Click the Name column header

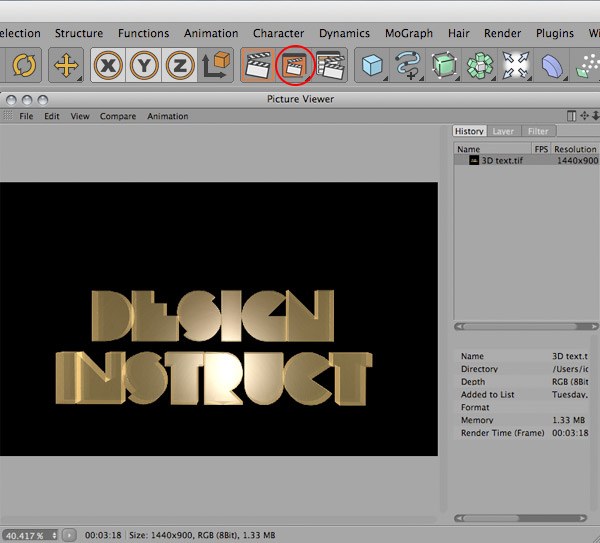[x=493, y=149]
